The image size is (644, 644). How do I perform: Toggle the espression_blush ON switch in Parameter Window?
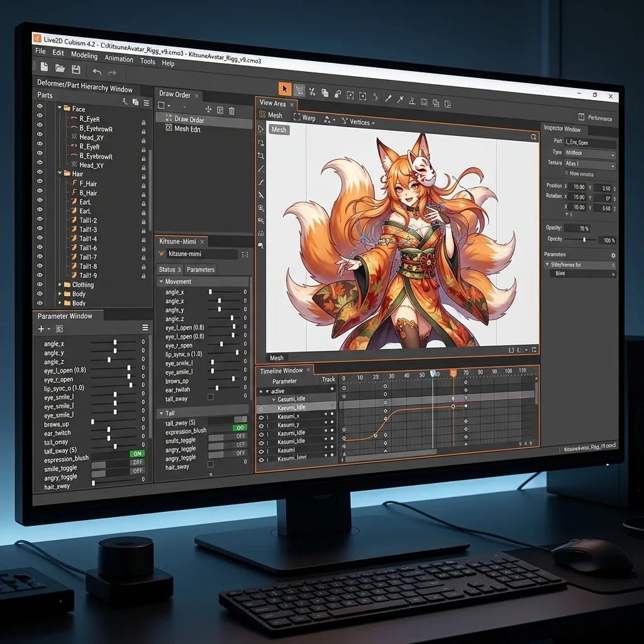pyautogui.click(x=137, y=454)
